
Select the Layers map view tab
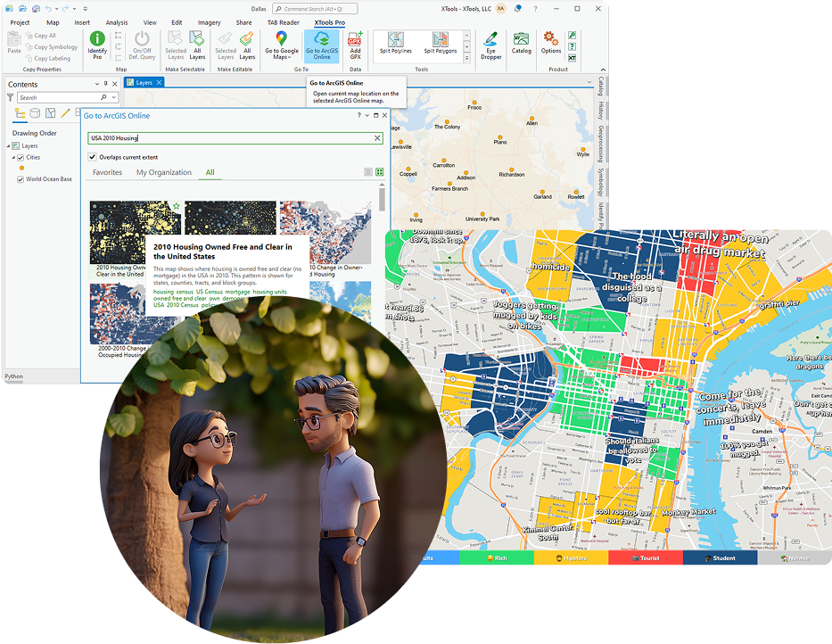click(x=144, y=82)
